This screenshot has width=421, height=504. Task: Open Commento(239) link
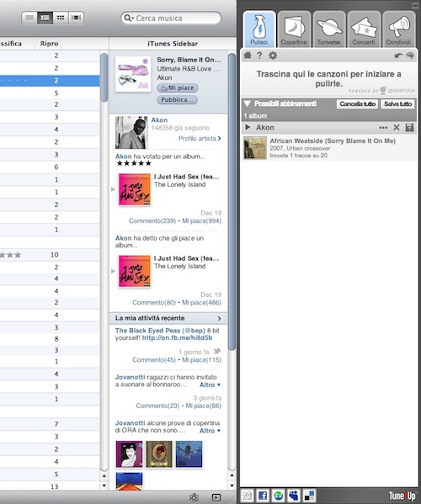click(x=152, y=220)
